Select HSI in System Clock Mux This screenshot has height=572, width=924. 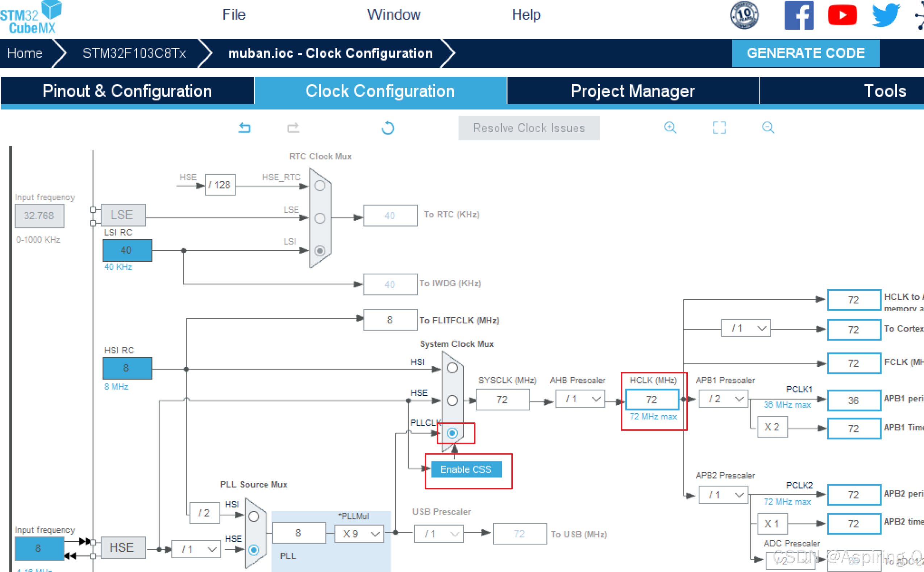click(x=452, y=368)
